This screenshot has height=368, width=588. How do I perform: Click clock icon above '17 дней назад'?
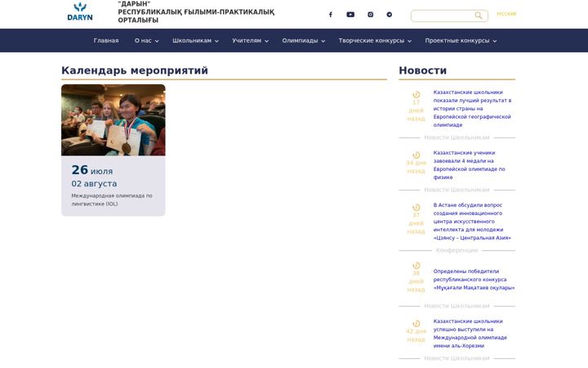(416, 95)
